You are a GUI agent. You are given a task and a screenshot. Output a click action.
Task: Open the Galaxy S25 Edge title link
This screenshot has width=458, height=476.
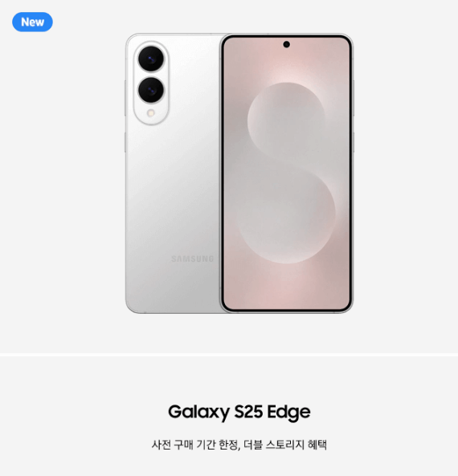pyautogui.click(x=239, y=412)
